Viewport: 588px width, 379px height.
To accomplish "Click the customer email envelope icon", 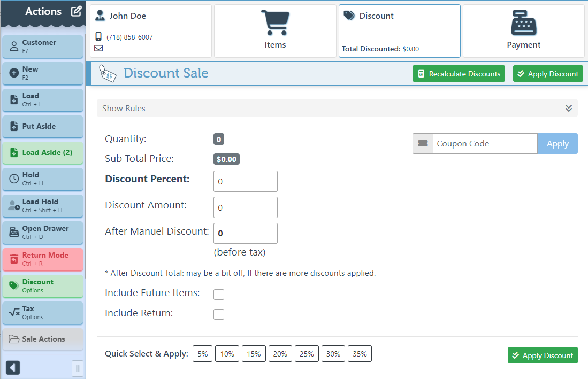I will [98, 48].
